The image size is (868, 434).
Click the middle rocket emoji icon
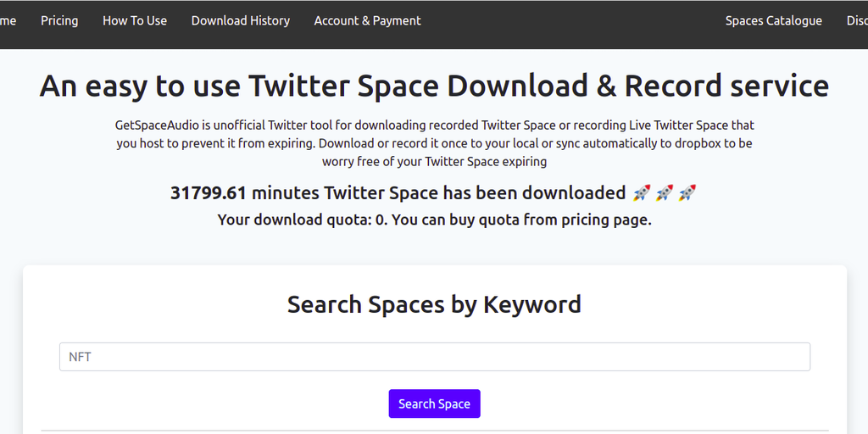click(665, 193)
